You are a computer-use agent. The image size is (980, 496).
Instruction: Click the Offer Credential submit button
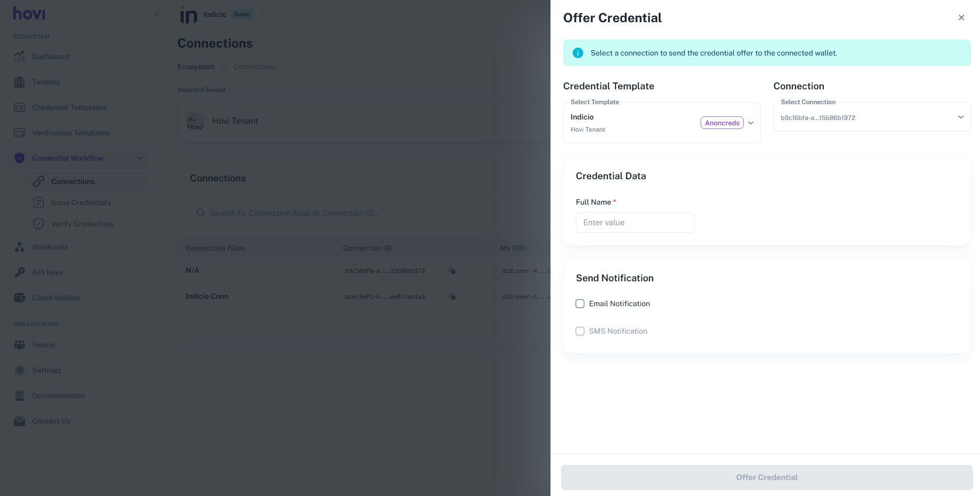[x=767, y=477]
